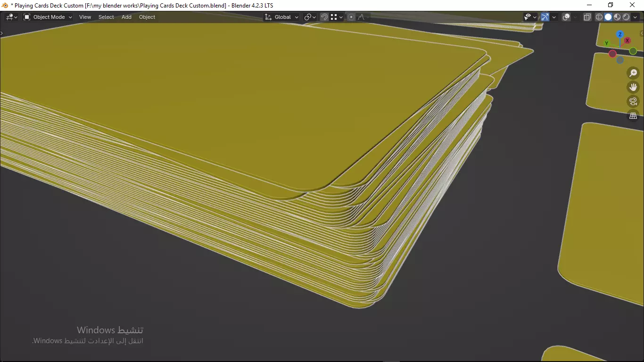Expand the sidebar with right-edge arrow
Viewport: 644px width, 362px height.
[642, 33]
